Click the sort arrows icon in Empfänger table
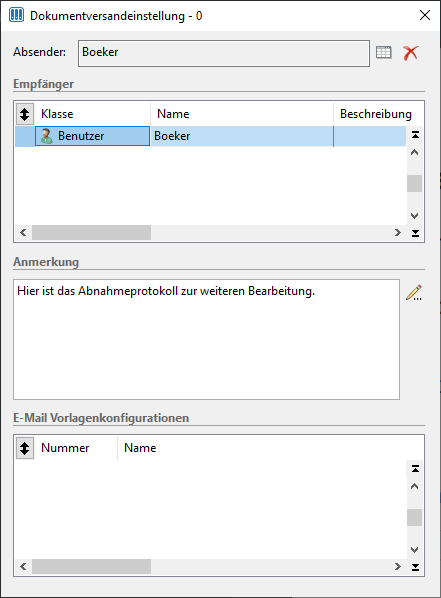Screen dimensions: 441x598 [25, 114]
